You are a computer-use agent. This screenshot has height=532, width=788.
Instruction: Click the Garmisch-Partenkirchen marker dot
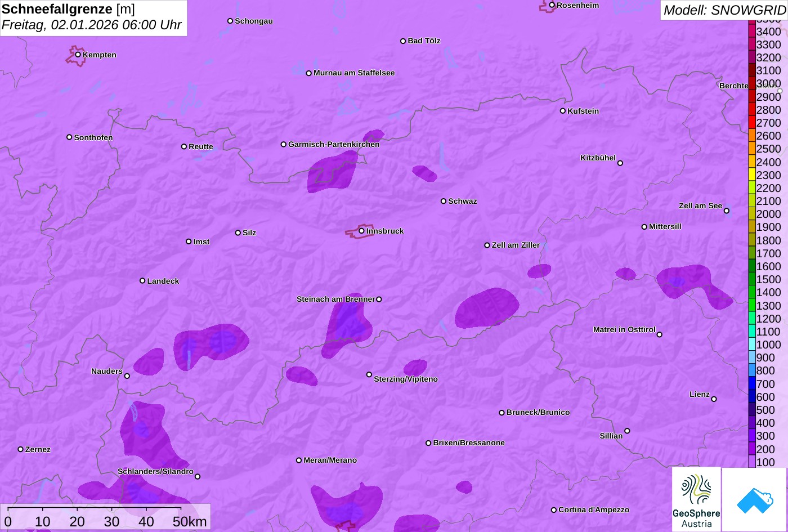284,144
